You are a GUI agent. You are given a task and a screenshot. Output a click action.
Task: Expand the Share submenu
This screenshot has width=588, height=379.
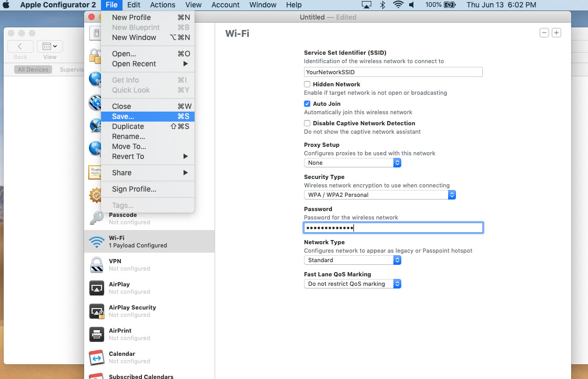coord(148,173)
